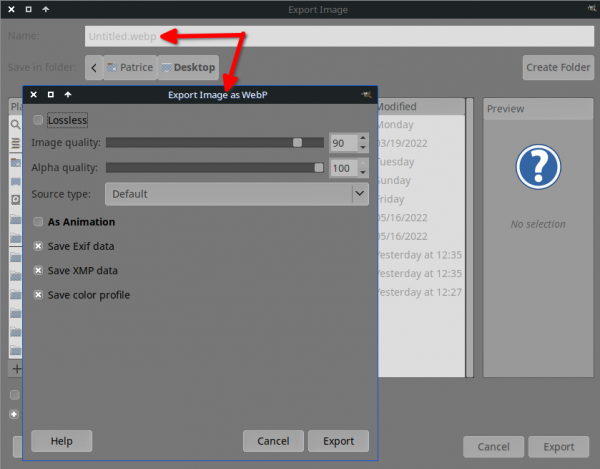Click the Alpha quality value field showing 100
Screen dimensions: 600x469
pos(344,168)
